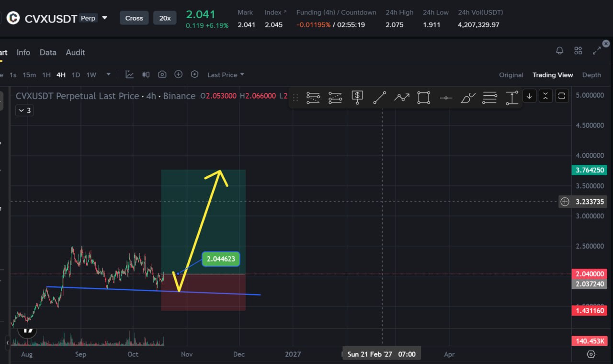This screenshot has height=364, width=613.
Task: Open the Info tab
Action: [x=23, y=52]
